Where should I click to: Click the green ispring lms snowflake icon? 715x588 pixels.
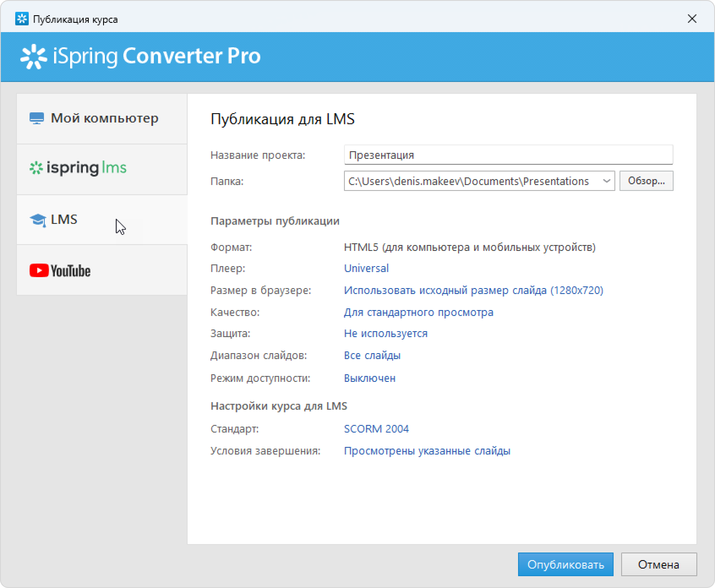point(36,168)
